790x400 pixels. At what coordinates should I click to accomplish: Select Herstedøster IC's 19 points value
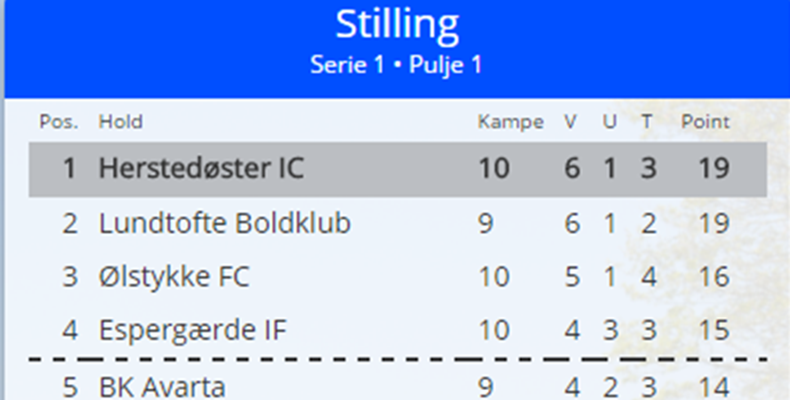tap(714, 168)
